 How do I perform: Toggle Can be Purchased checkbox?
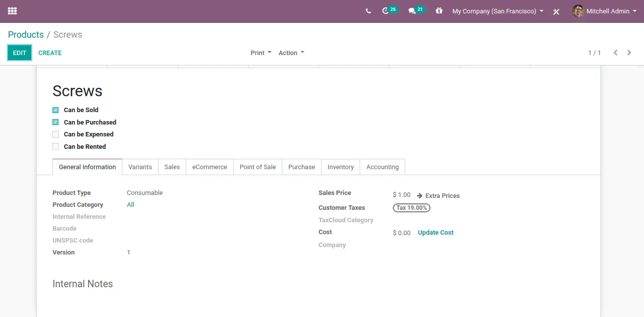click(x=55, y=122)
